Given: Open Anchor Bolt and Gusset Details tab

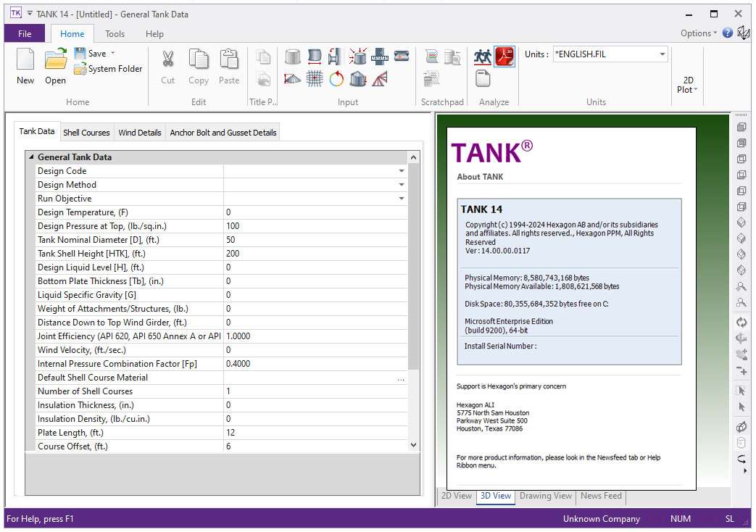Looking at the screenshot, I should click(x=223, y=133).
